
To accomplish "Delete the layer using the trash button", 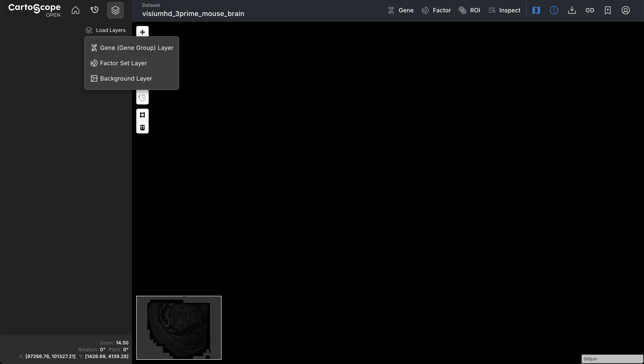I will click(142, 127).
